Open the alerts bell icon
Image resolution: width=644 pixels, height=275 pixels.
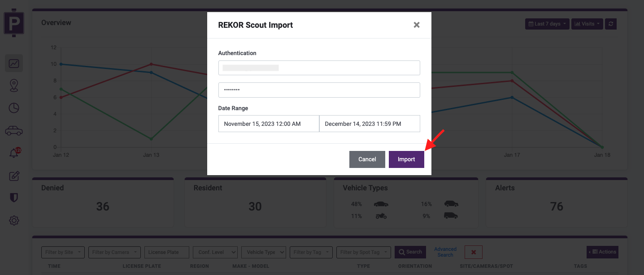tap(14, 153)
